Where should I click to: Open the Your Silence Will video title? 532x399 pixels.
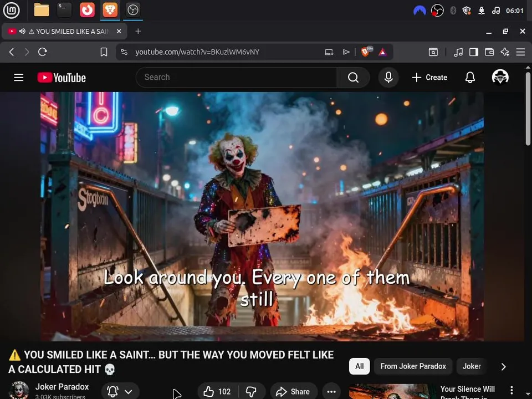coord(468,392)
